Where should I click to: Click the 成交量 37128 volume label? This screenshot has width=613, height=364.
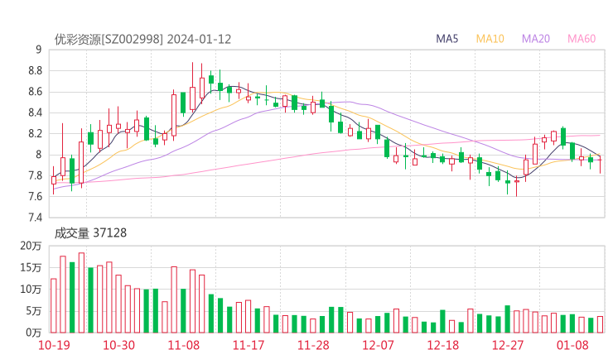point(90,233)
